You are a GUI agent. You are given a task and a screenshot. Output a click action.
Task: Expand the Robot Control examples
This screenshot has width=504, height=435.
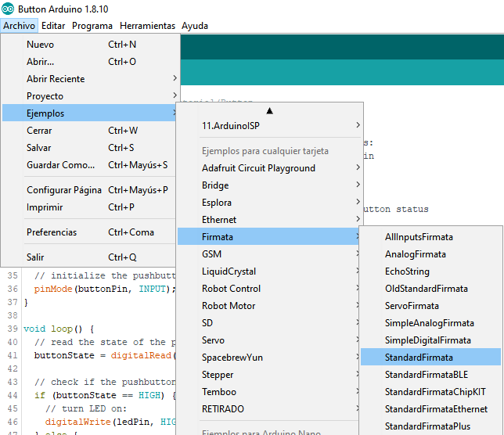pos(268,289)
